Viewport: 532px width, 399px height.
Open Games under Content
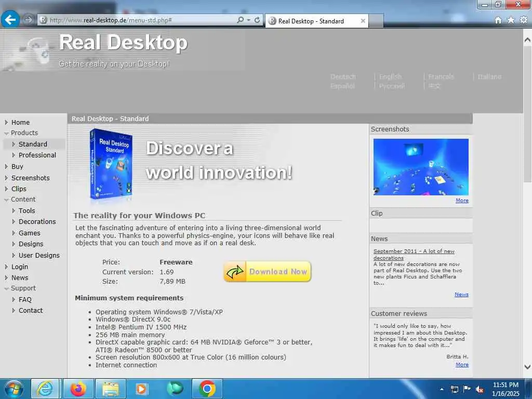click(29, 233)
